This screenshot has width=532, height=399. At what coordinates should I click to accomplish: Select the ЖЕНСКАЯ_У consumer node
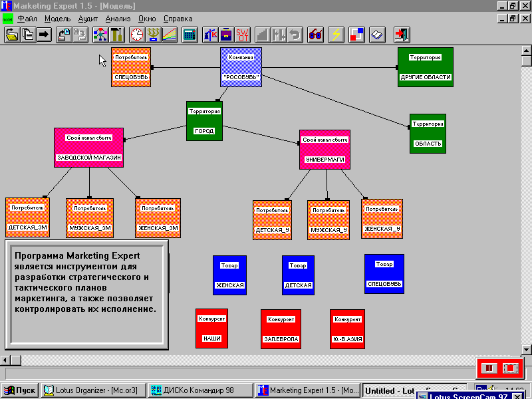click(382, 219)
